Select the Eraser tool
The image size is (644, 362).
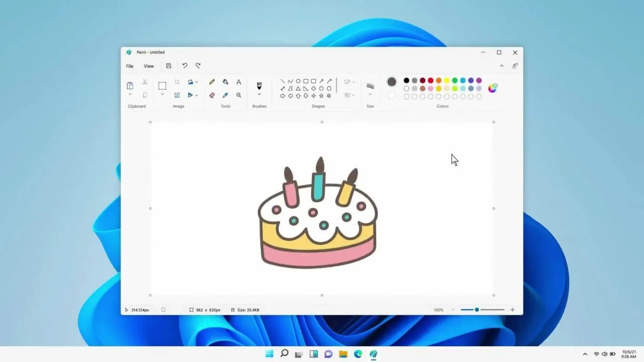click(212, 95)
